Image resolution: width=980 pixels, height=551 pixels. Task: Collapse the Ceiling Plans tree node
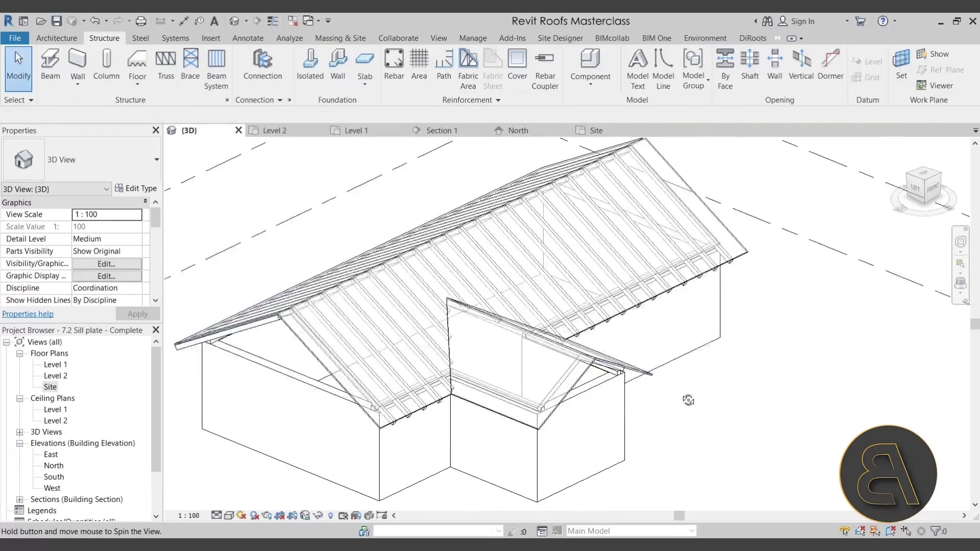19,398
